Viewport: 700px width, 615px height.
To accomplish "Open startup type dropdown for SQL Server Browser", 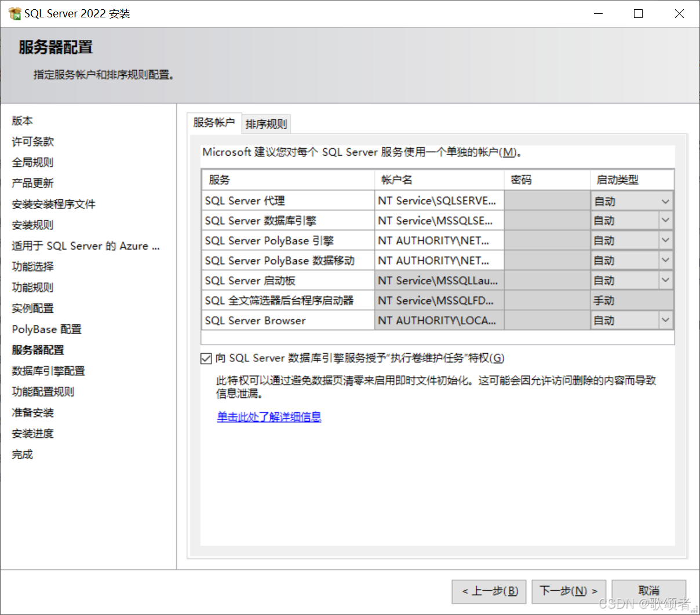I will click(665, 320).
